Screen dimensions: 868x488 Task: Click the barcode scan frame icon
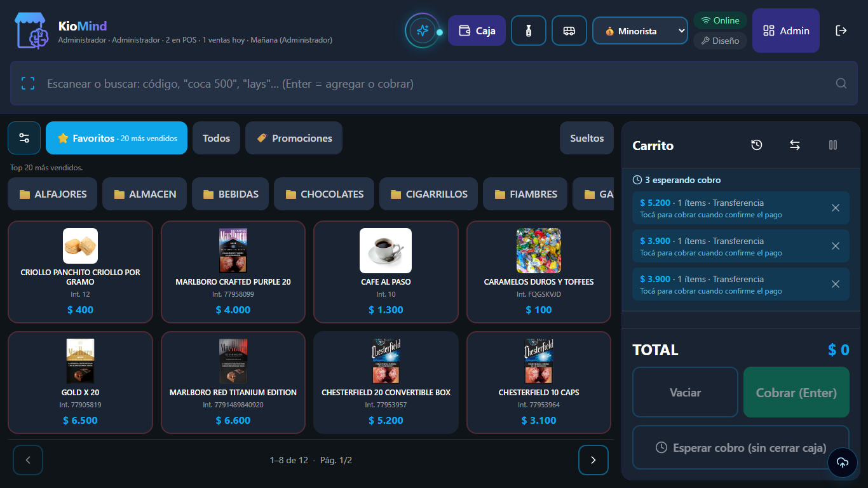tap(28, 83)
